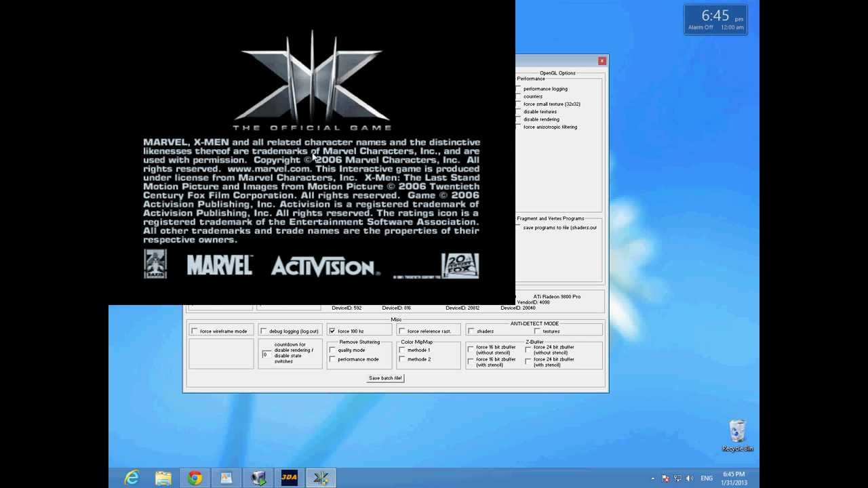
Task: Check force 24 bit zbuffer with stencil
Action: click(x=528, y=362)
